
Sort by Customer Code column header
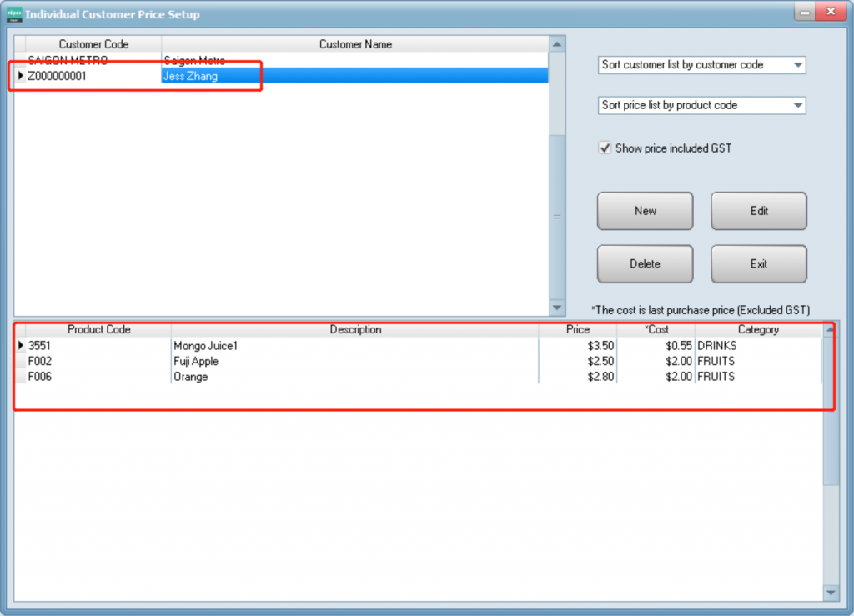tap(93, 44)
